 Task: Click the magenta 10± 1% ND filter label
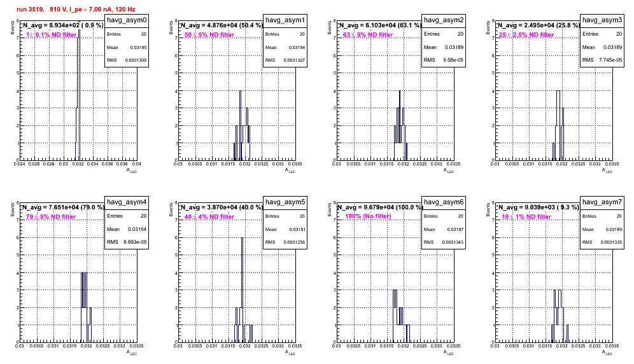coord(526,217)
